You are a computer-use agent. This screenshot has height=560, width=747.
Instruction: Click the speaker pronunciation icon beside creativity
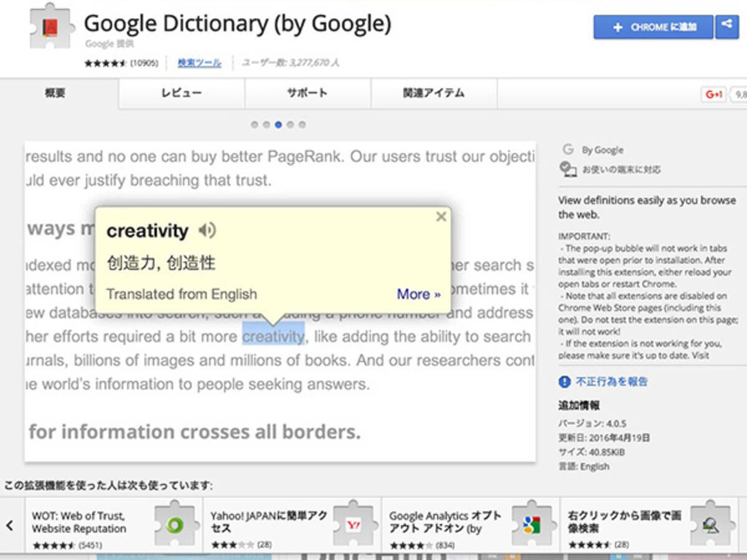pos(207,231)
